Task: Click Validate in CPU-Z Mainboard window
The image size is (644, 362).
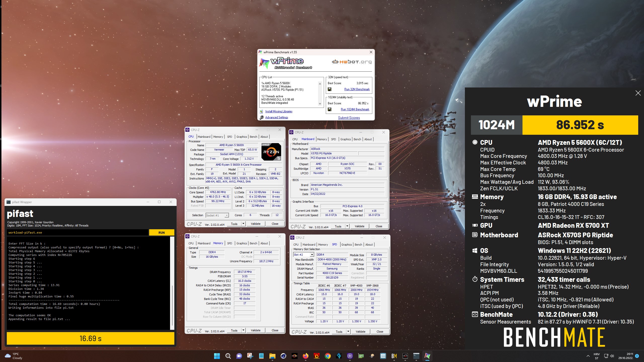Action: tap(359, 226)
